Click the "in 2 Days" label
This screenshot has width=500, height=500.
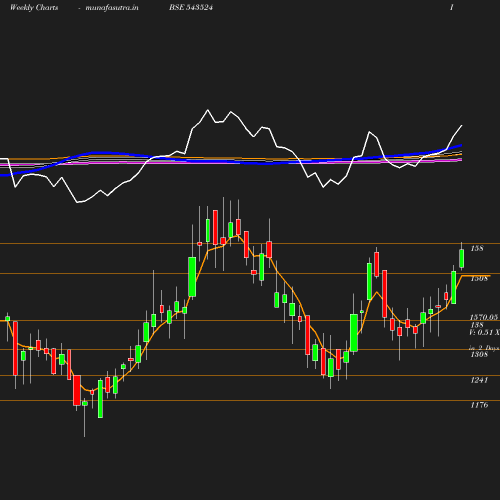484,348
